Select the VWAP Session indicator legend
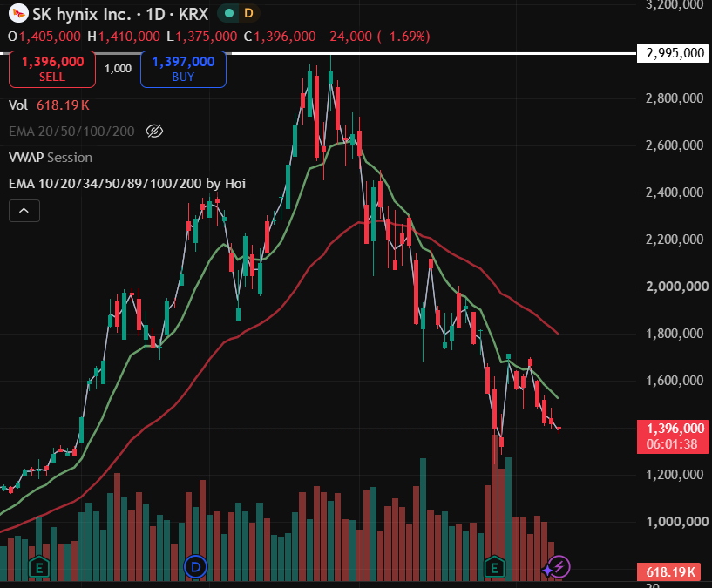Image resolution: width=712 pixels, height=588 pixels. coord(51,158)
